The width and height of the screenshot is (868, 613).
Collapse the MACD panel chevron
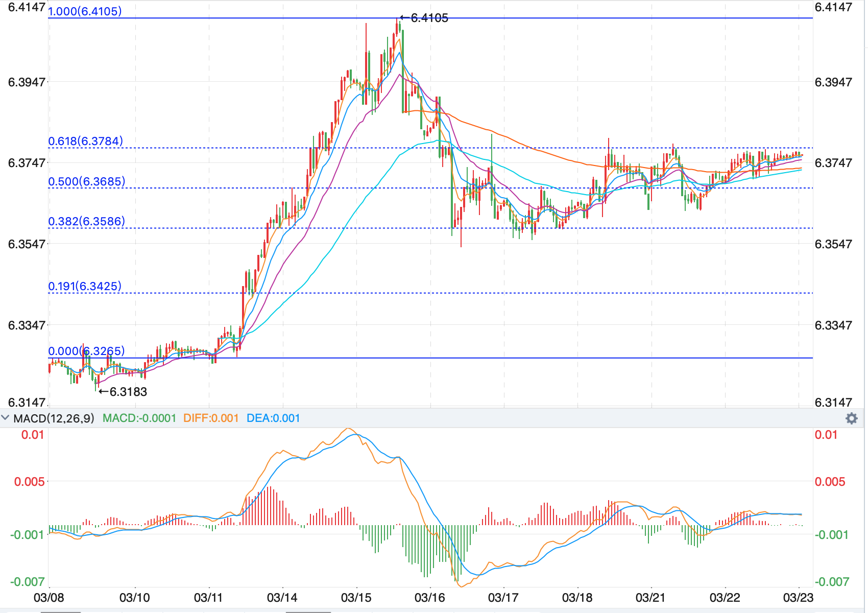click(6, 418)
